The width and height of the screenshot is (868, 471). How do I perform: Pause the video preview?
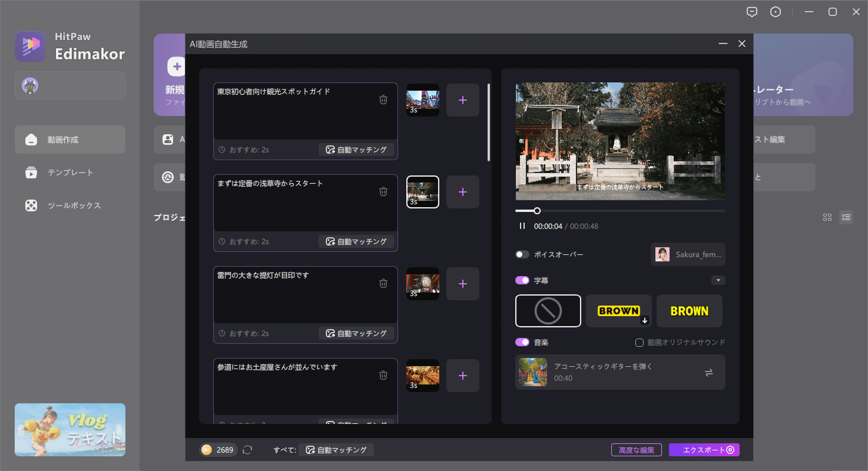[x=522, y=226]
